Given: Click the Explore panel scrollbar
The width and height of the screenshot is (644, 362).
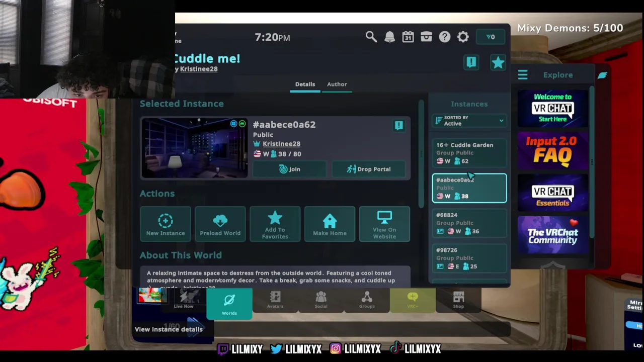Looking at the screenshot, I should (x=592, y=162).
